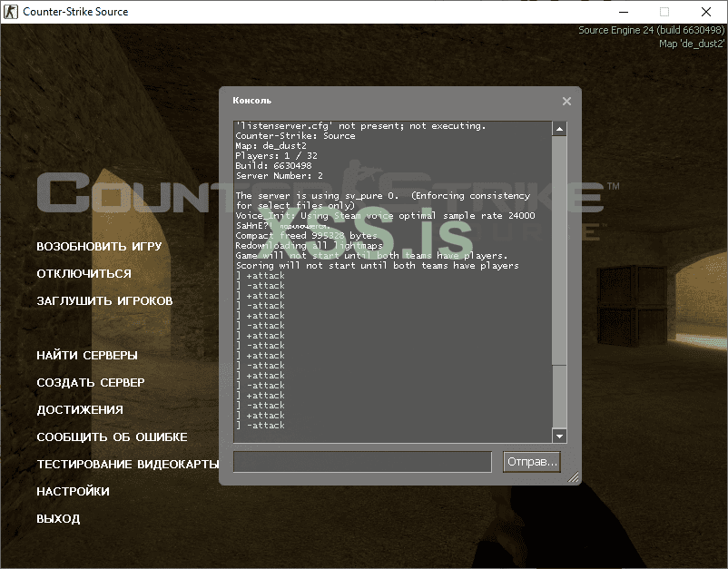Click 'Build: 6630498' console line

pyautogui.click(x=273, y=166)
